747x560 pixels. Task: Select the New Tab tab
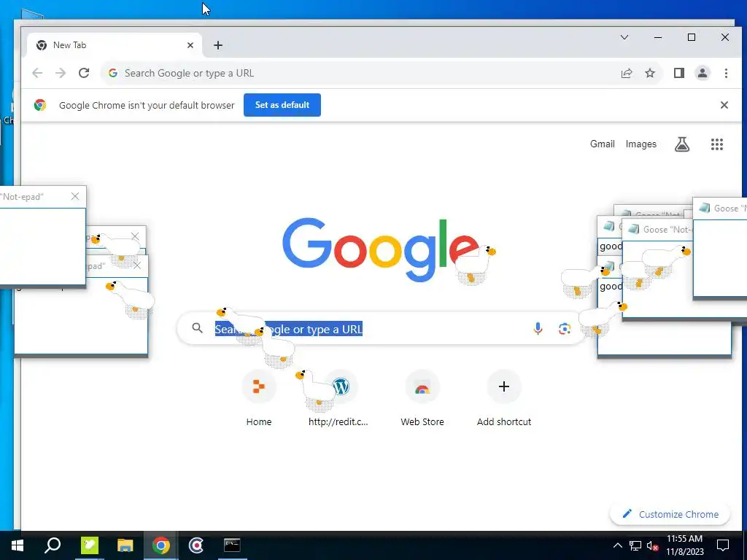coord(115,45)
